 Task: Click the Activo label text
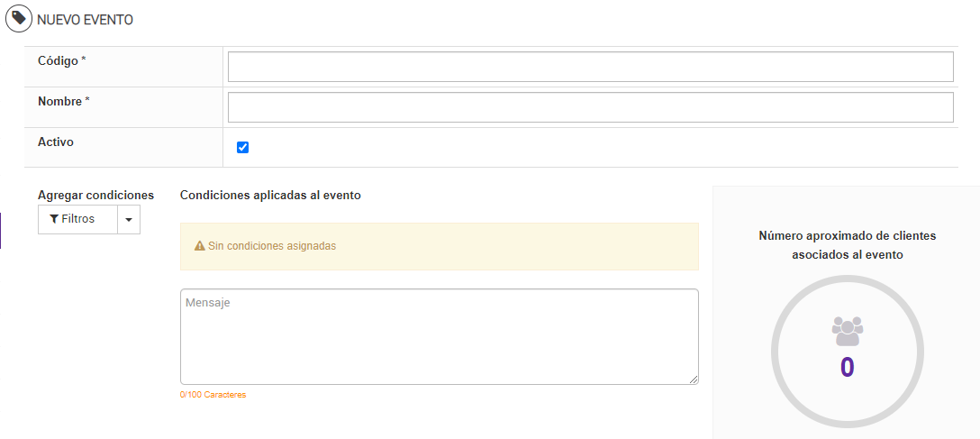(56, 142)
